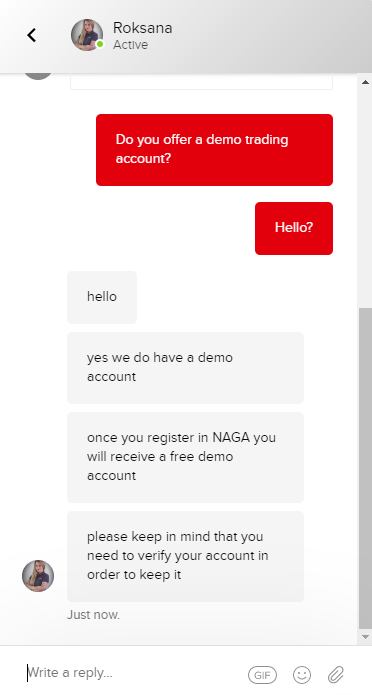The width and height of the screenshot is (372, 695).
Task: Click the scrollbar up arrow
Action: tap(365, 82)
